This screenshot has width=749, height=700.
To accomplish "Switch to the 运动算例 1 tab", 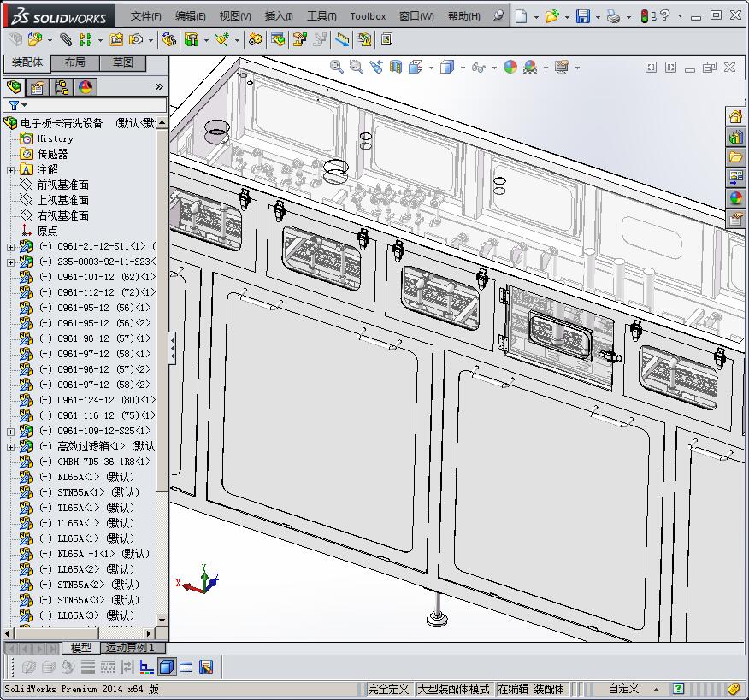I will [130, 648].
